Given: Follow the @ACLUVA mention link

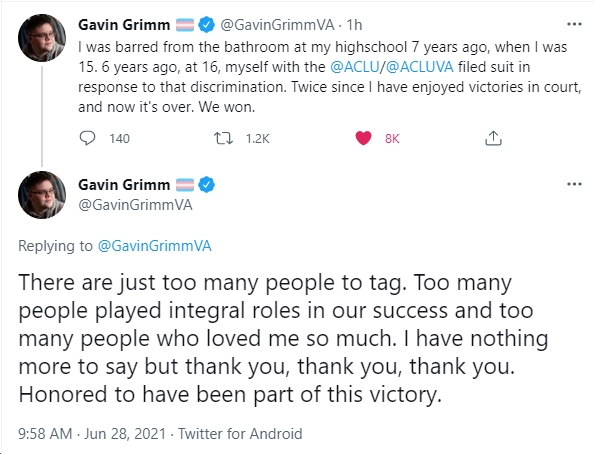Looking at the screenshot, I should tap(419, 67).
